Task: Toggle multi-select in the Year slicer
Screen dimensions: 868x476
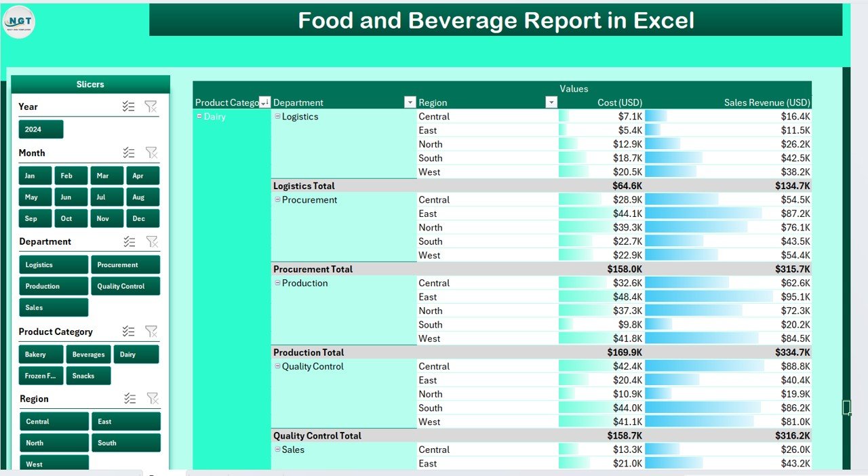Action: [x=128, y=106]
